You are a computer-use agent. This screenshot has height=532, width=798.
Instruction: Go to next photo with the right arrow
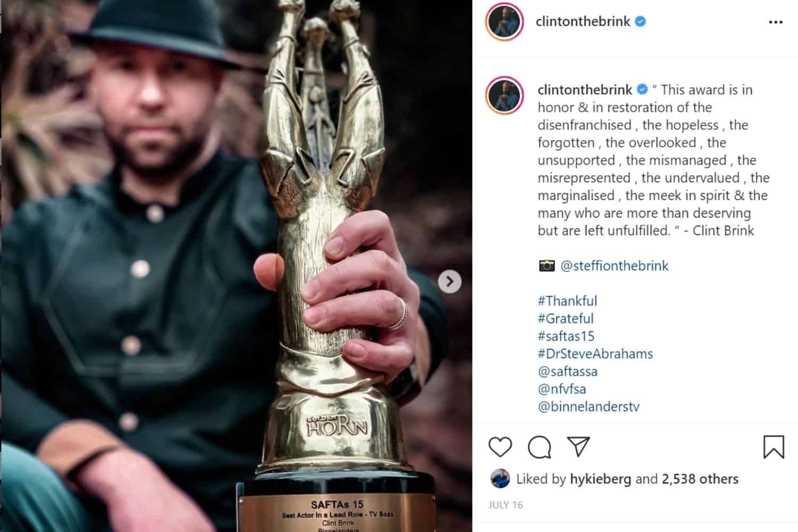(450, 281)
